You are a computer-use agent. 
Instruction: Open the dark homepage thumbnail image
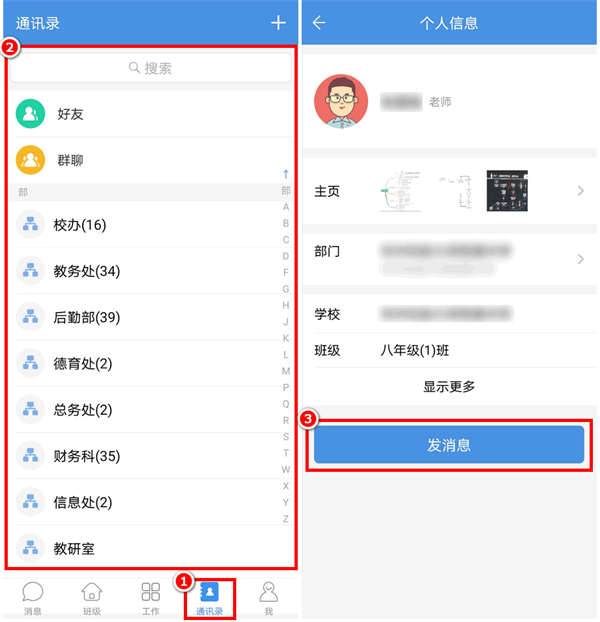tap(507, 191)
